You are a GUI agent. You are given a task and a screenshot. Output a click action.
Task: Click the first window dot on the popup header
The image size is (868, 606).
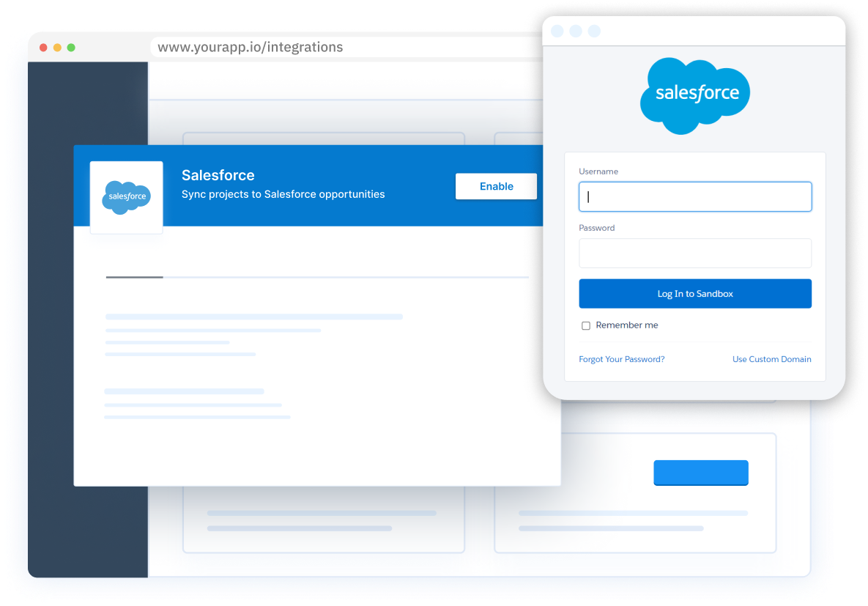(557, 31)
